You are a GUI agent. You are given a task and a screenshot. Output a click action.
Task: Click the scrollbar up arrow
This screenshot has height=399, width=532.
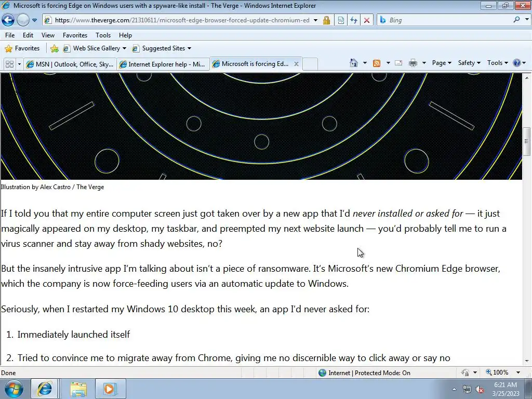click(527, 78)
